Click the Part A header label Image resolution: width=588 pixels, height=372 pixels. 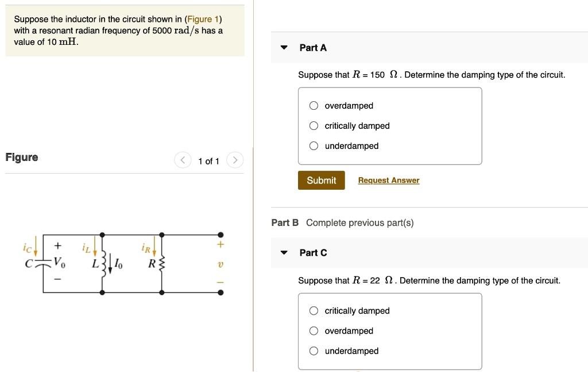click(x=312, y=48)
